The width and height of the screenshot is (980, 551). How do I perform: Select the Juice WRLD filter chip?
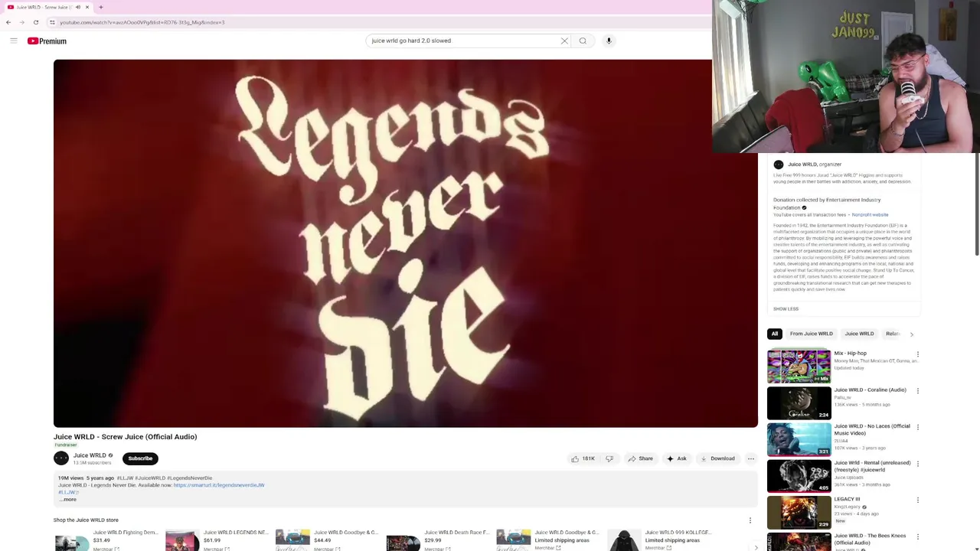859,334
